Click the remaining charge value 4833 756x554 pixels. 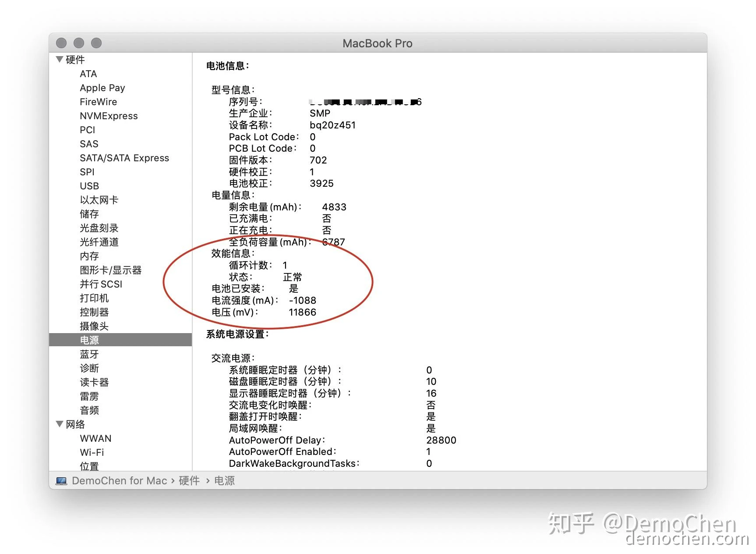click(x=334, y=207)
